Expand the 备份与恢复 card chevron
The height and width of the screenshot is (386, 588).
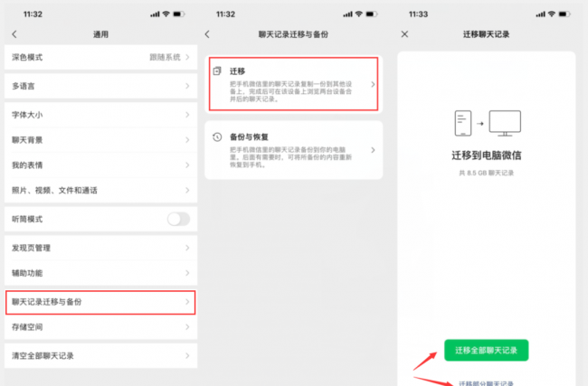point(373,150)
